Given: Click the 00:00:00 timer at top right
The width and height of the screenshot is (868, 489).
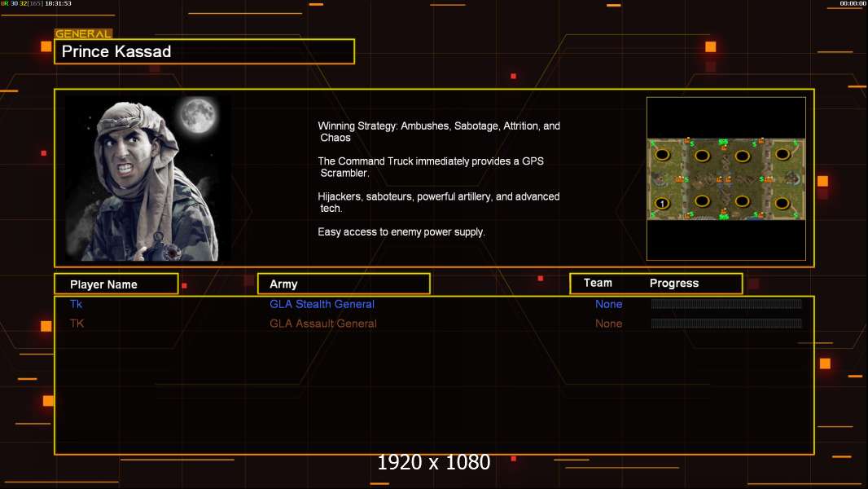Looking at the screenshot, I should click(x=853, y=3).
